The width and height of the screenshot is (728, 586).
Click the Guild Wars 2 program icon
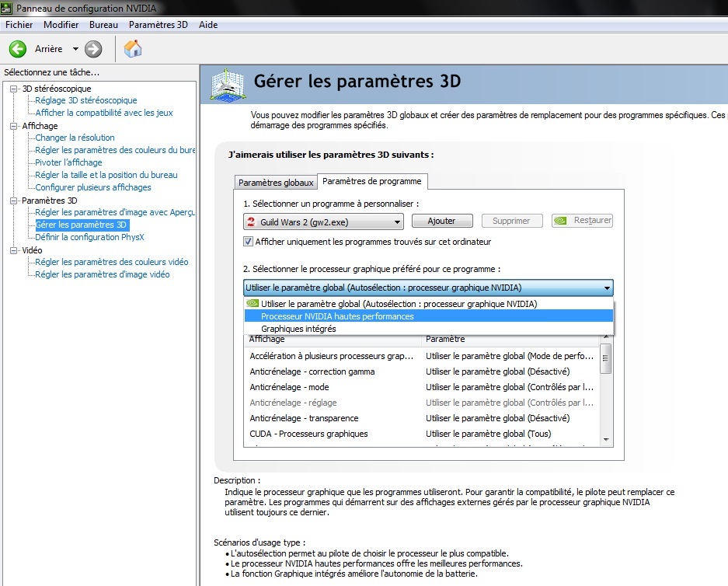[x=251, y=222]
